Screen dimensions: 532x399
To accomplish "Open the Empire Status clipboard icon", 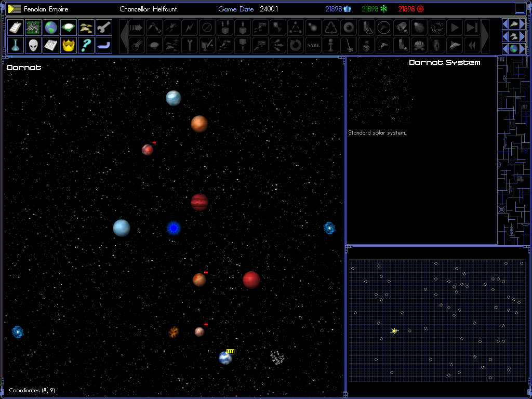I will (16, 28).
